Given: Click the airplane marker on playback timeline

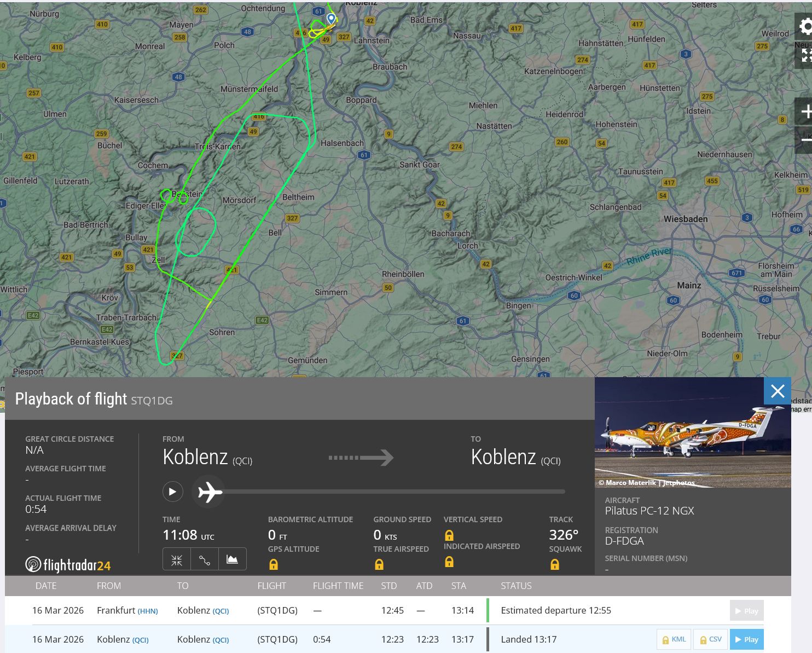Looking at the screenshot, I should [x=210, y=492].
